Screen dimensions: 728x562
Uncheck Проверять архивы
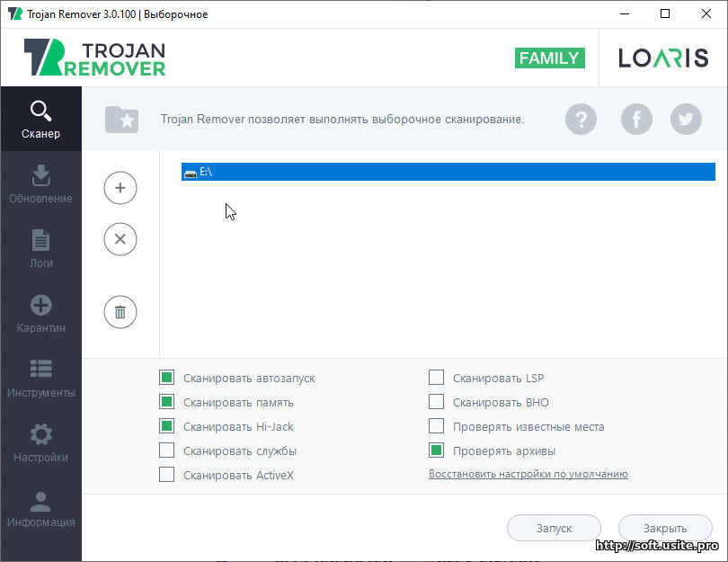pos(437,450)
